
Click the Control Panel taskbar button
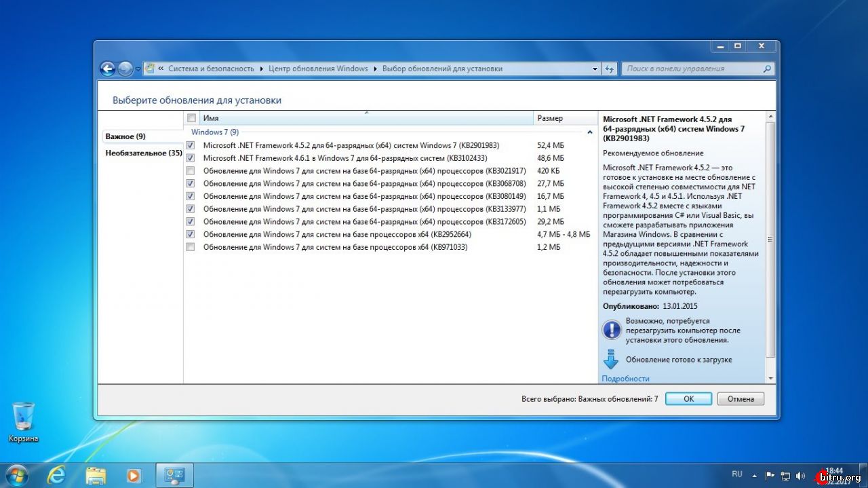(175, 475)
